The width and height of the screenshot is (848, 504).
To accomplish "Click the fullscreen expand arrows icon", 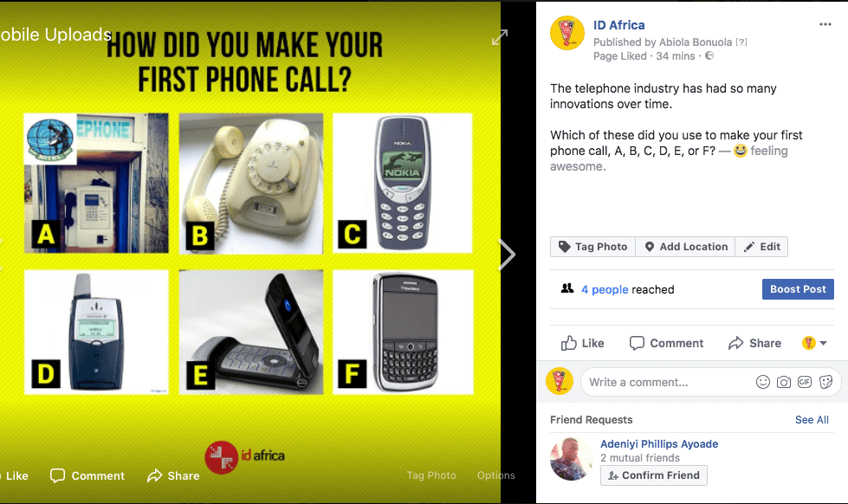I will (x=500, y=37).
